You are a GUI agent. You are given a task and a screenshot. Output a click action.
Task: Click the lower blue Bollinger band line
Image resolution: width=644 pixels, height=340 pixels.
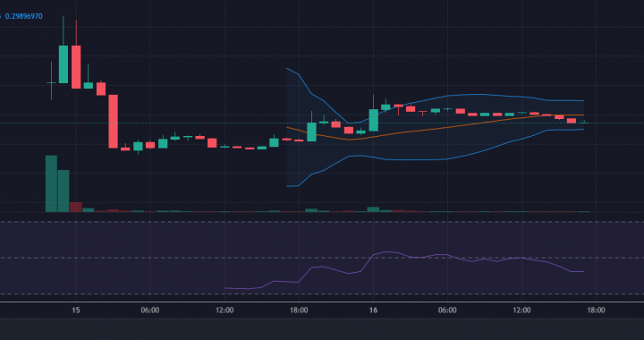[x=436, y=159]
